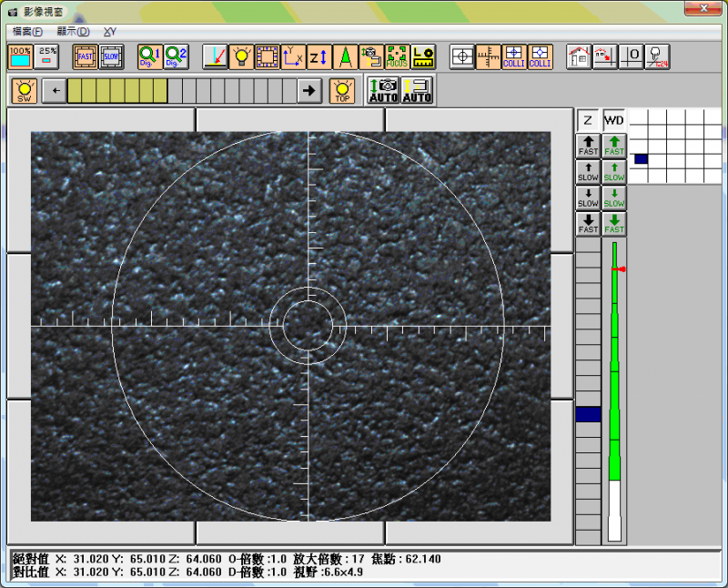The height and width of the screenshot is (588, 728).
Task: Activate digital zoom 1 magnifier
Action: [150, 57]
